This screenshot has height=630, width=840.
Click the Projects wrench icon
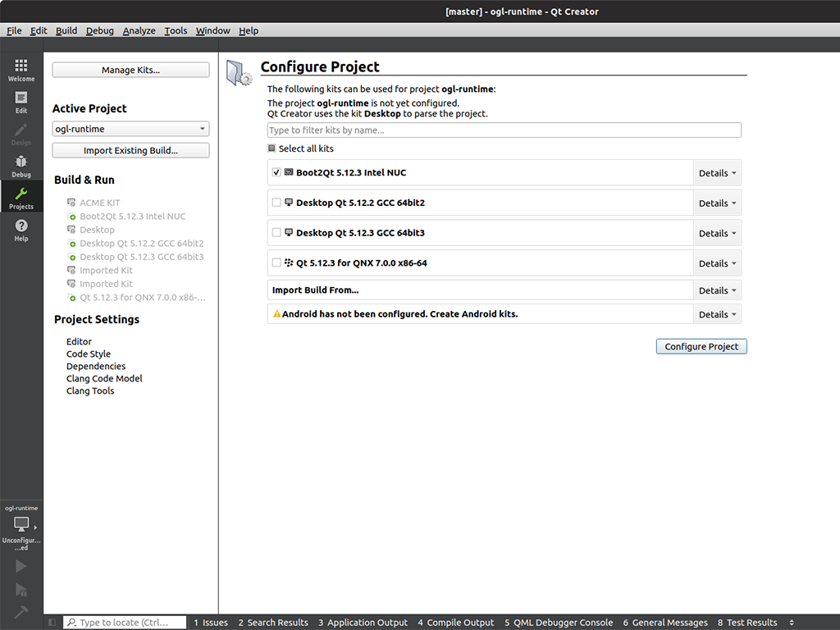click(x=21, y=198)
